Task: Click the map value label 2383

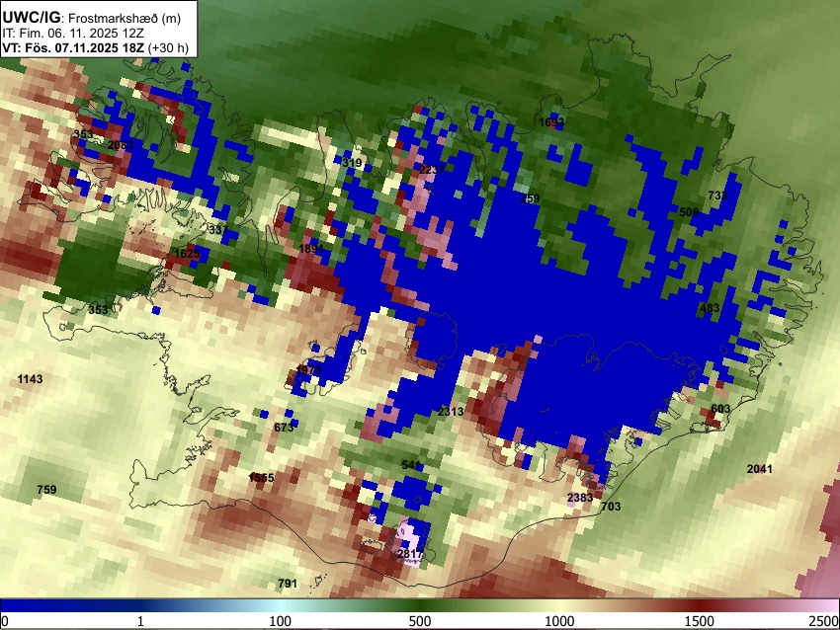Action: 580,498
